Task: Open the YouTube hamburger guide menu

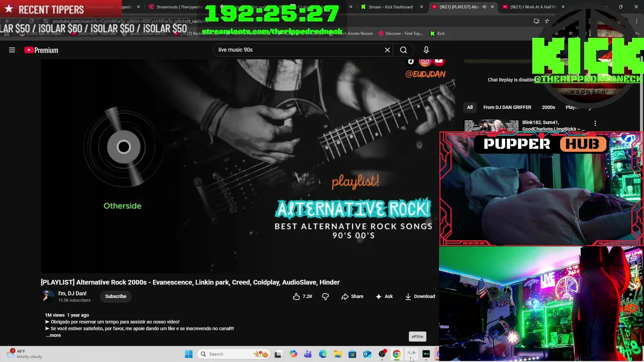Action: pyautogui.click(x=12, y=50)
